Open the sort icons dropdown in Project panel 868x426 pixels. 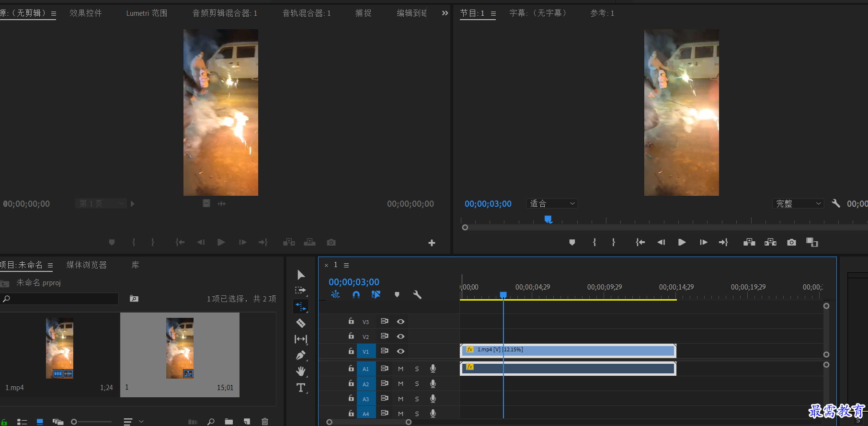pyautogui.click(x=133, y=422)
